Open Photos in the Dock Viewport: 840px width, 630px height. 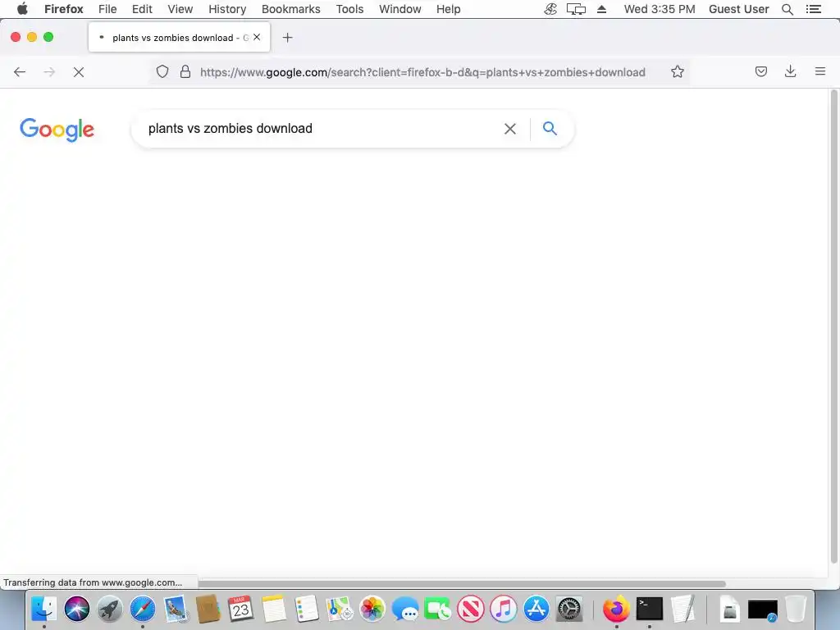click(x=372, y=609)
